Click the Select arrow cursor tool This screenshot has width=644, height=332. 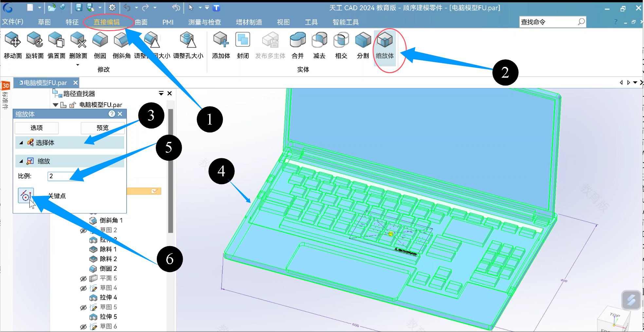[x=191, y=7]
